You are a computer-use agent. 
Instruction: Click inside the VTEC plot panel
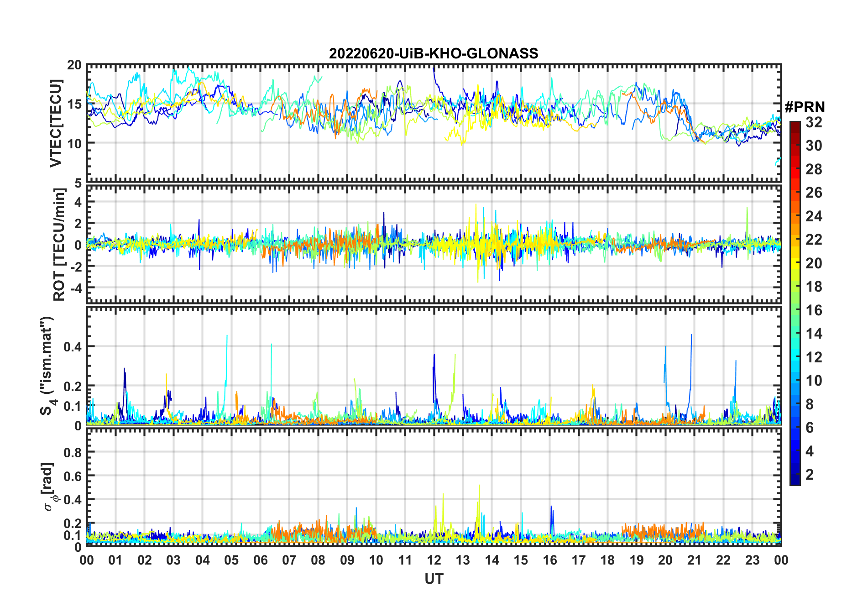click(x=434, y=123)
